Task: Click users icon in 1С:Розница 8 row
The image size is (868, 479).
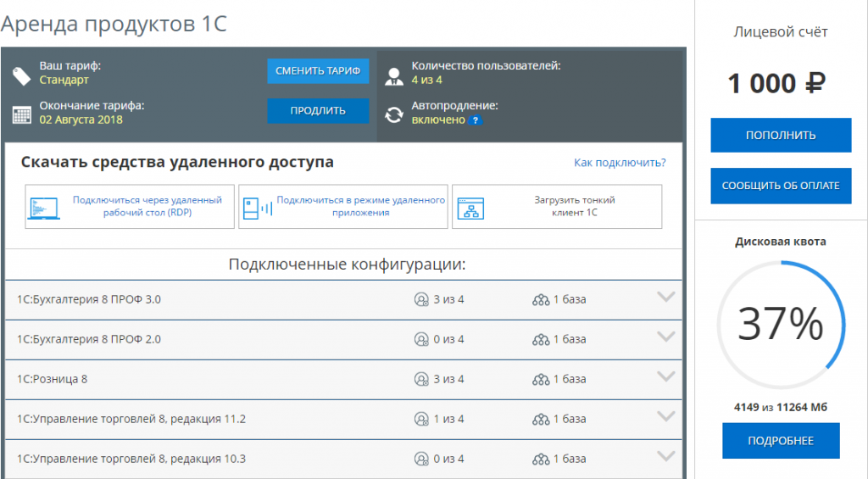Action: [x=421, y=379]
